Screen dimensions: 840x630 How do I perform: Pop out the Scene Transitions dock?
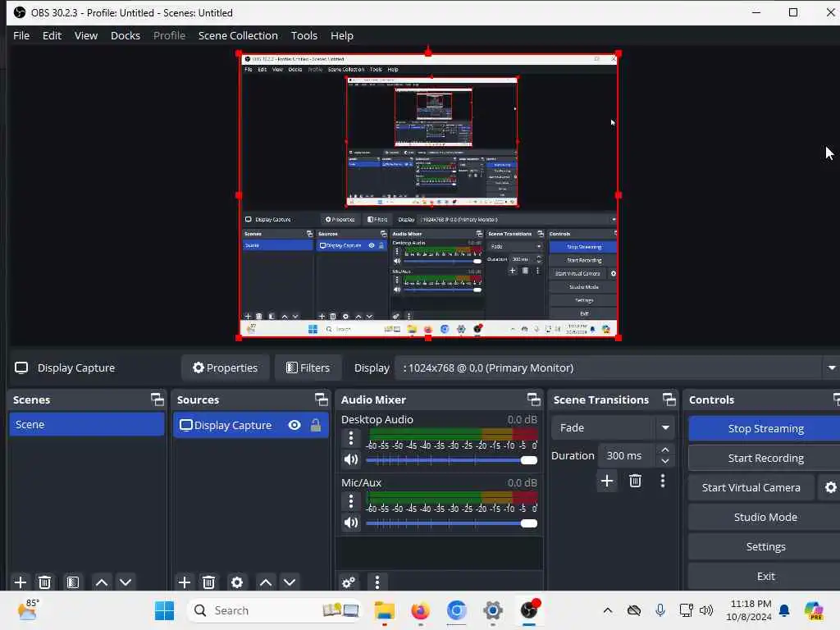click(x=669, y=399)
